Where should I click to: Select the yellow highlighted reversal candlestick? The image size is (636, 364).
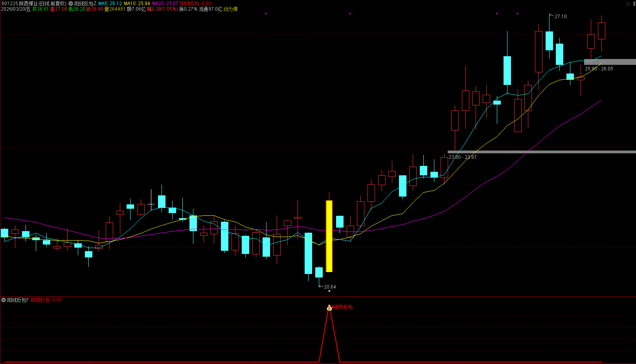pos(329,236)
